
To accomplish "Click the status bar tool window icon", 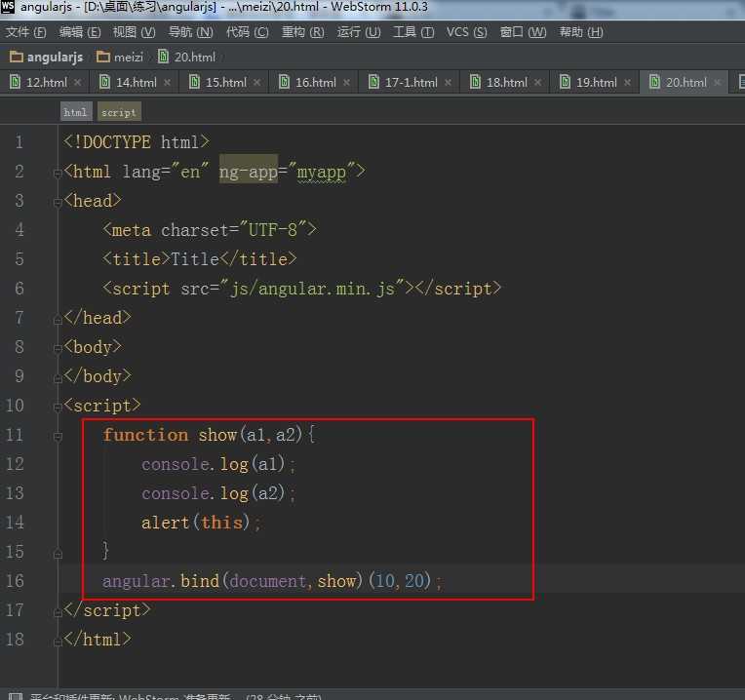I will 16,696.
